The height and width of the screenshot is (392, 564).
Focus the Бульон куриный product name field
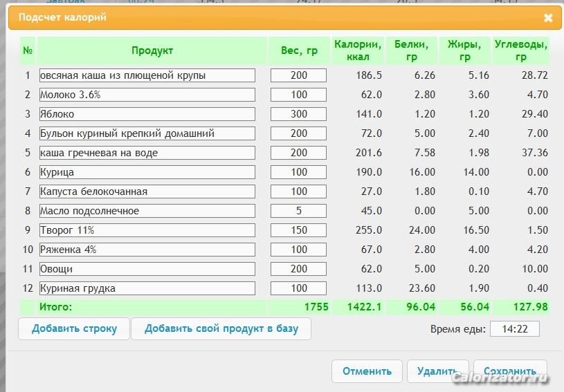coord(147,133)
